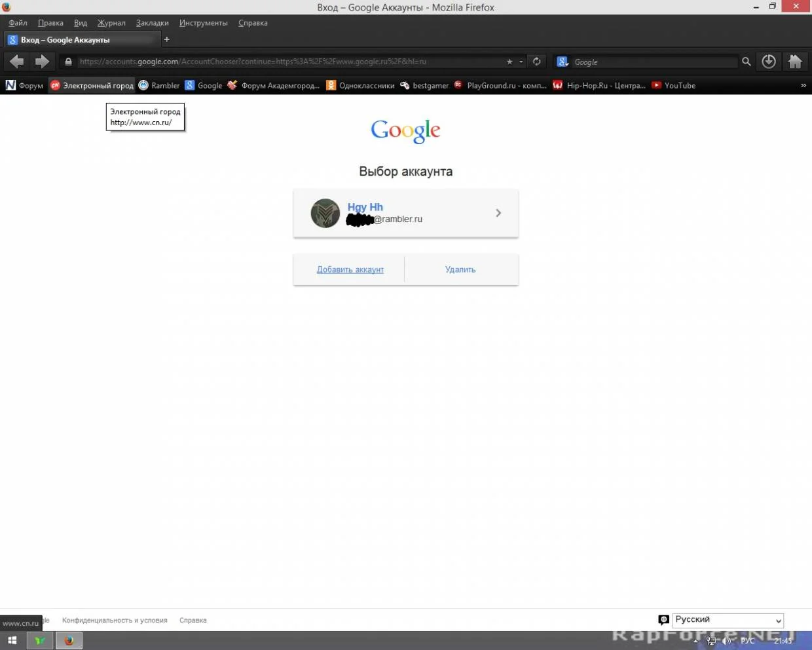Open the Windows Start button

click(x=12, y=640)
